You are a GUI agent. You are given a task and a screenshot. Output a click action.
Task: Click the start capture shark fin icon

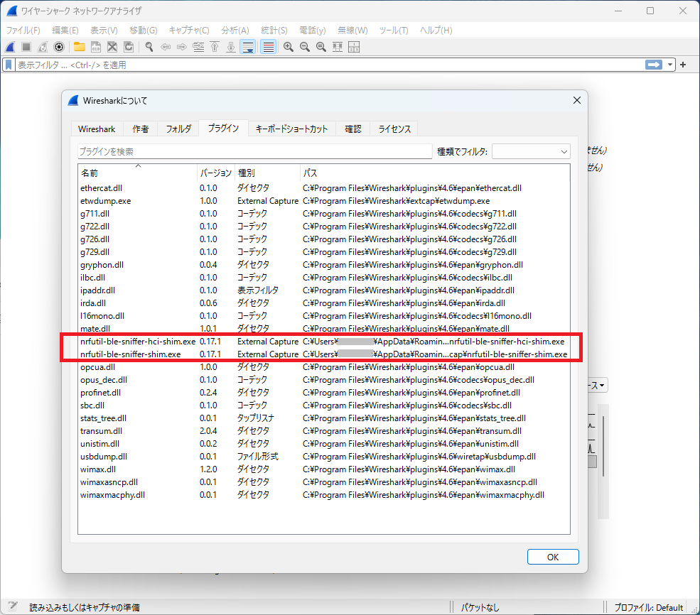10,47
